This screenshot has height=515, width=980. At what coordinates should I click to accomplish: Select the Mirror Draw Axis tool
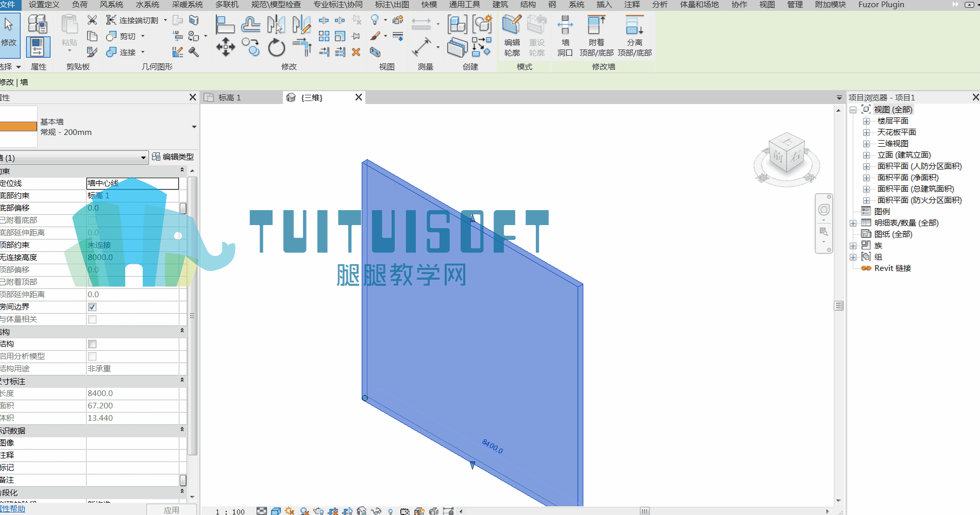[301, 24]
